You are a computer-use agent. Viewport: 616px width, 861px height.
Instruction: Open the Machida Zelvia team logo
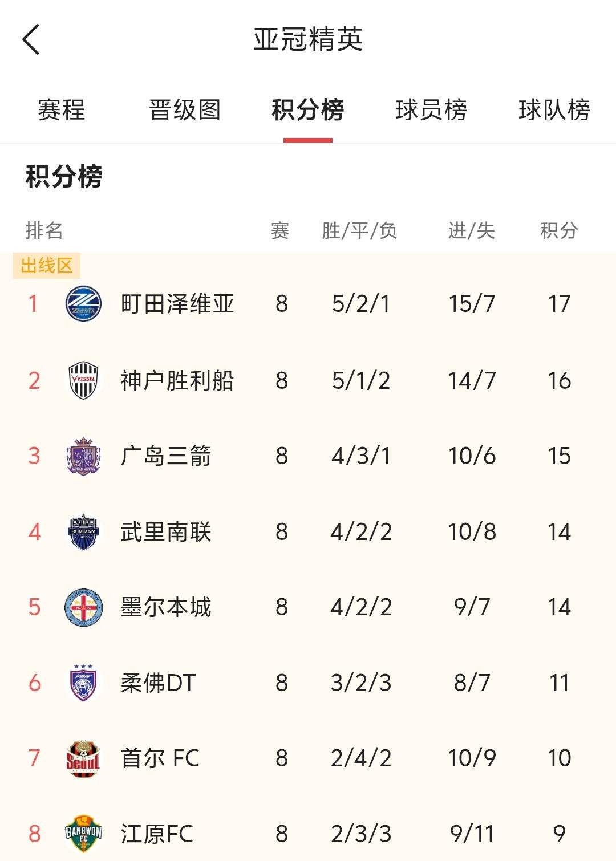pos(83,303)
